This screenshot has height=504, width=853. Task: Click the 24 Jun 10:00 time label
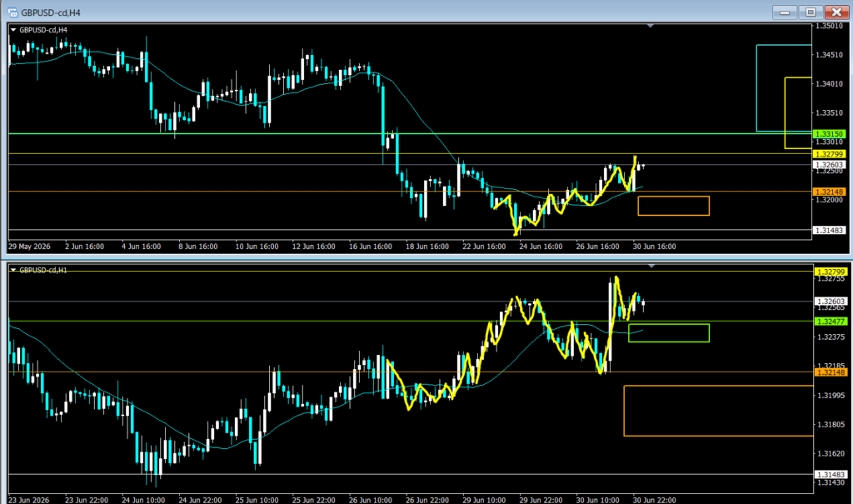[143, 500]
